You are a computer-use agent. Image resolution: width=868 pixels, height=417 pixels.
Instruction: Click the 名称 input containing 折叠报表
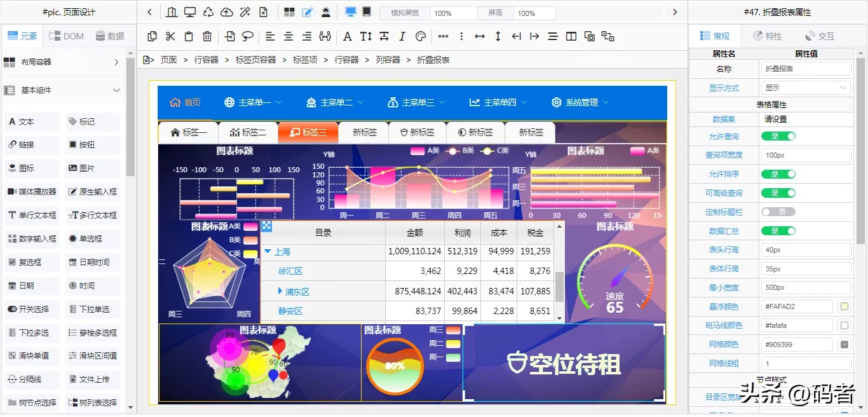click(x=806, y=68)
